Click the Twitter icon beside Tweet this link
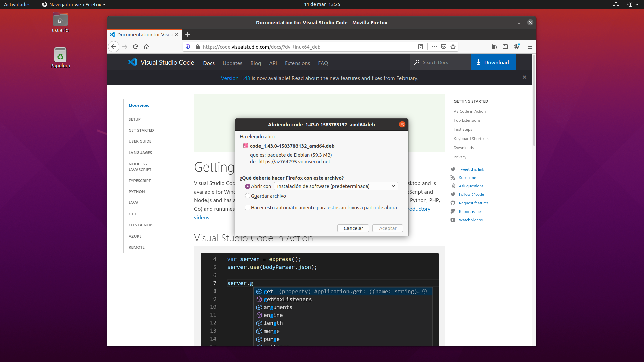This screenshot has height=362, width=644. (x=453, y=169)
